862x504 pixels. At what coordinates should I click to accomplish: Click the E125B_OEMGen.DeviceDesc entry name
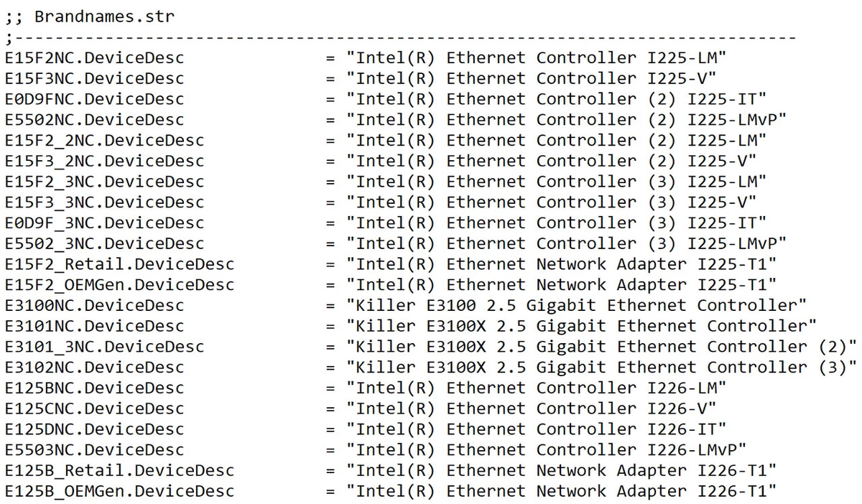[119, 492]
